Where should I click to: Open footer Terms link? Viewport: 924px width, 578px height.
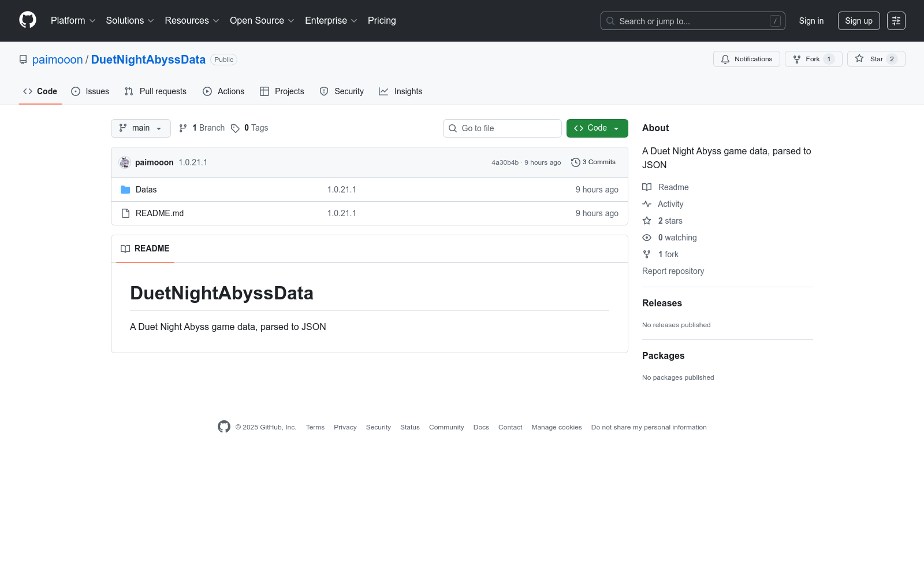(x=315, y=427)
